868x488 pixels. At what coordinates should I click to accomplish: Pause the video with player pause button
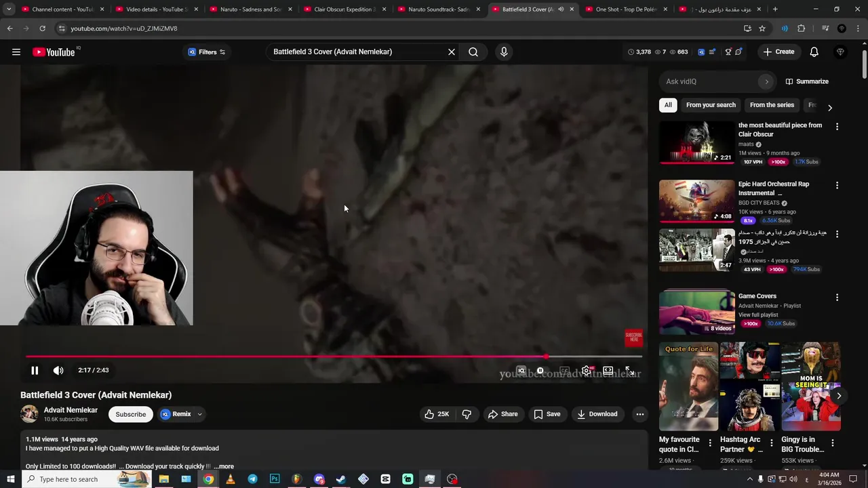(35, 371)
